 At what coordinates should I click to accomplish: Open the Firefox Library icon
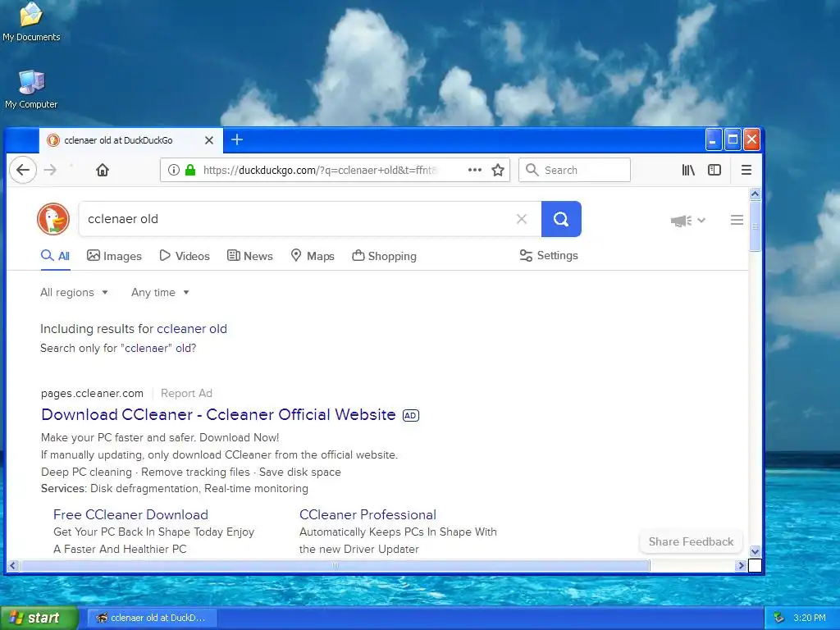688,170
